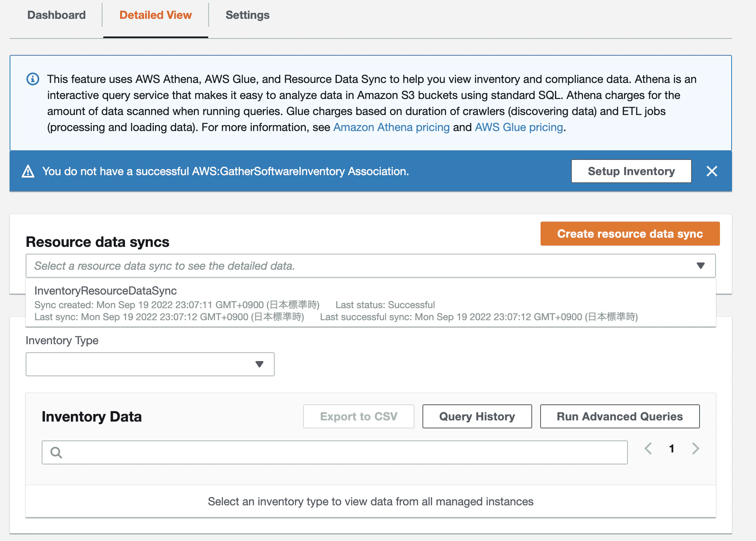Open the Settings tab

point(247,15)
